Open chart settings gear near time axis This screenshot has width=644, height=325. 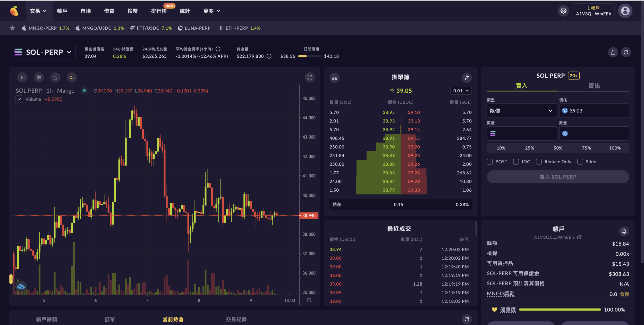coord(309,300)
